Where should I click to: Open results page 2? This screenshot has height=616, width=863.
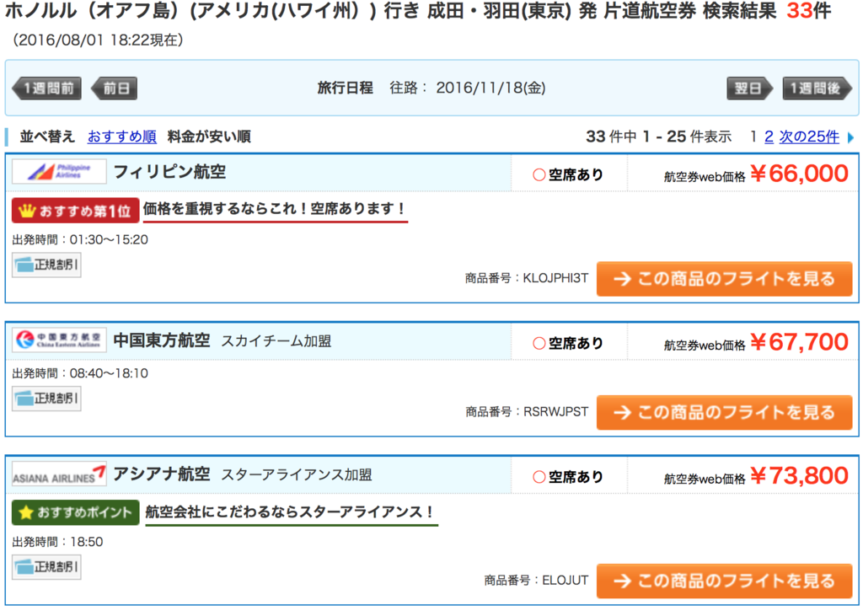pyautogui.click(x=769, y=137)
